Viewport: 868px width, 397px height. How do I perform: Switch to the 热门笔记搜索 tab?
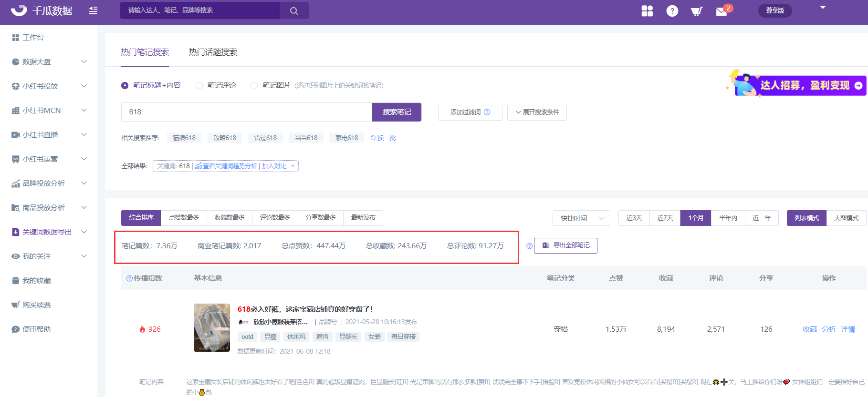pyautogui.click(x=145, y=52)
